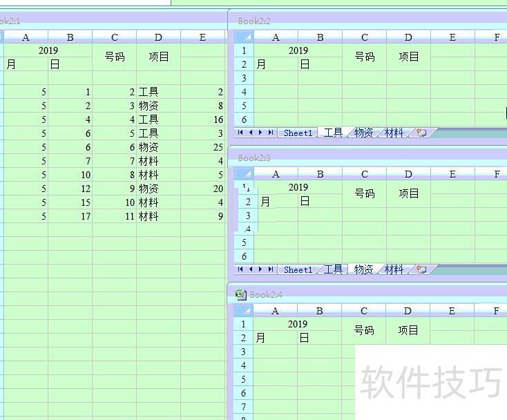Click previous-sheet navigation arrow in Book2:3
This screenshot has width=507, height=420.
coord(251,269)
